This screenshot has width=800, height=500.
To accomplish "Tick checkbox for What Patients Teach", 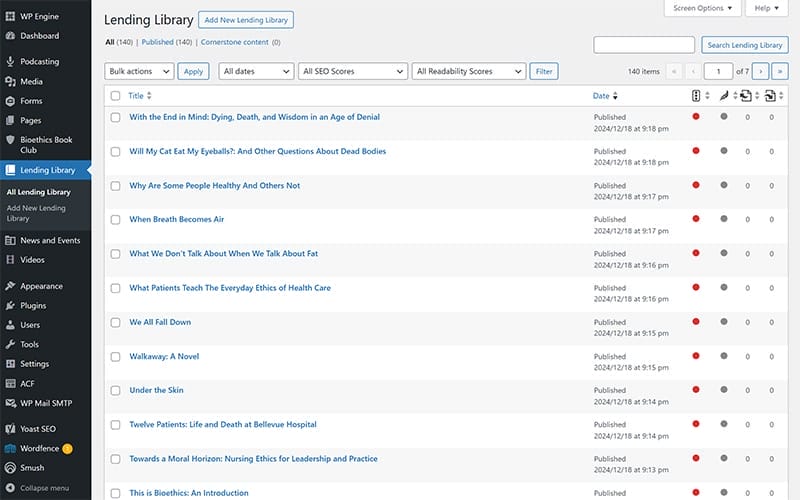I will [x=115, y=288].
